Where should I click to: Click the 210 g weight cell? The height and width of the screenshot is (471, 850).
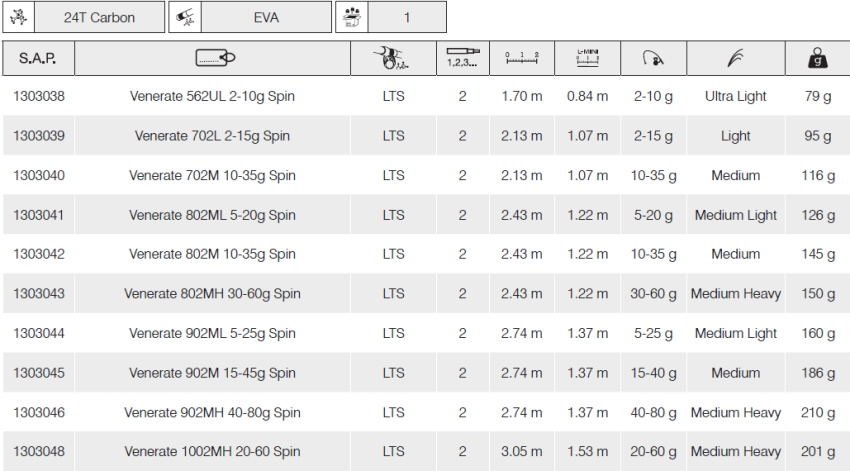817,412
